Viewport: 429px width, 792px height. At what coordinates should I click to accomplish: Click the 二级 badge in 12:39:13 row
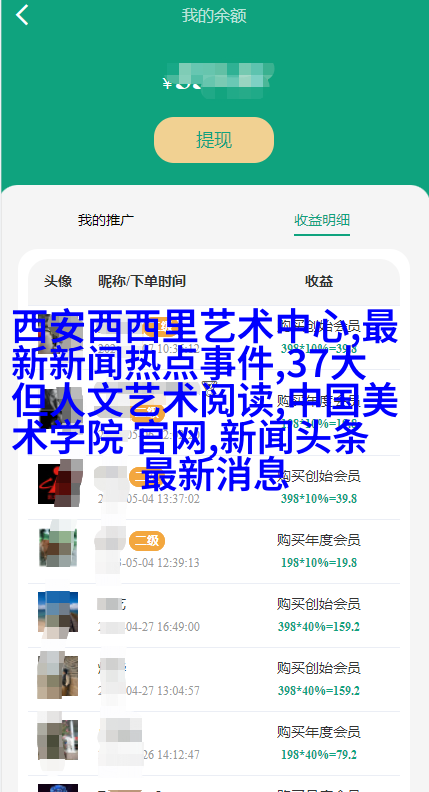click(x=147, y=541)
